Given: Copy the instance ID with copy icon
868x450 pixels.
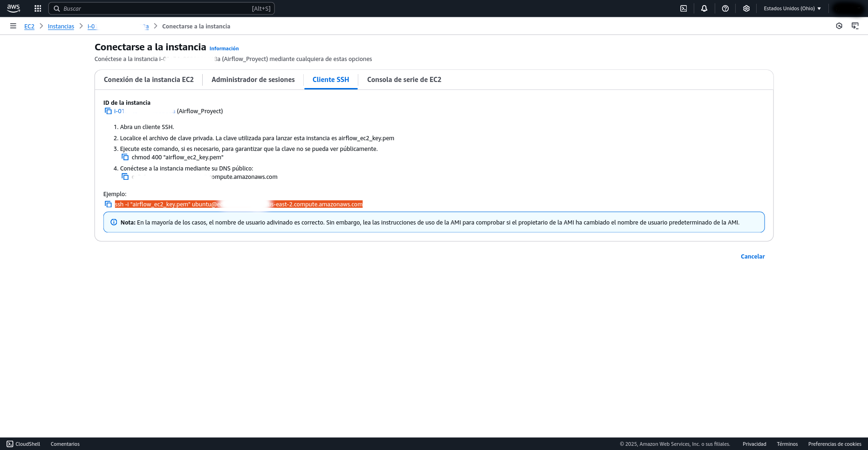Looking at the screenshot, I should coord(108,111).
